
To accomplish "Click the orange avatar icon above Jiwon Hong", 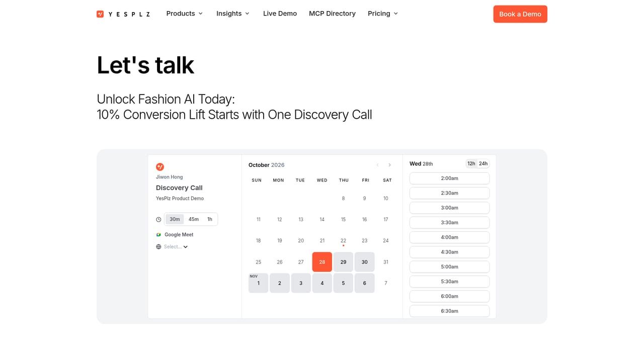I will pos(160,167).
